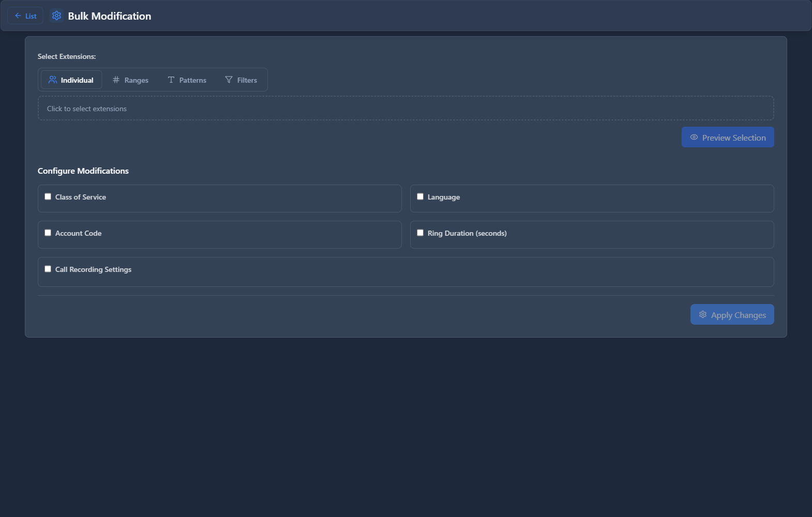This screenshot has height=517, width=812.
Task: Select the Patterns tab label
Action: [193, 81]
